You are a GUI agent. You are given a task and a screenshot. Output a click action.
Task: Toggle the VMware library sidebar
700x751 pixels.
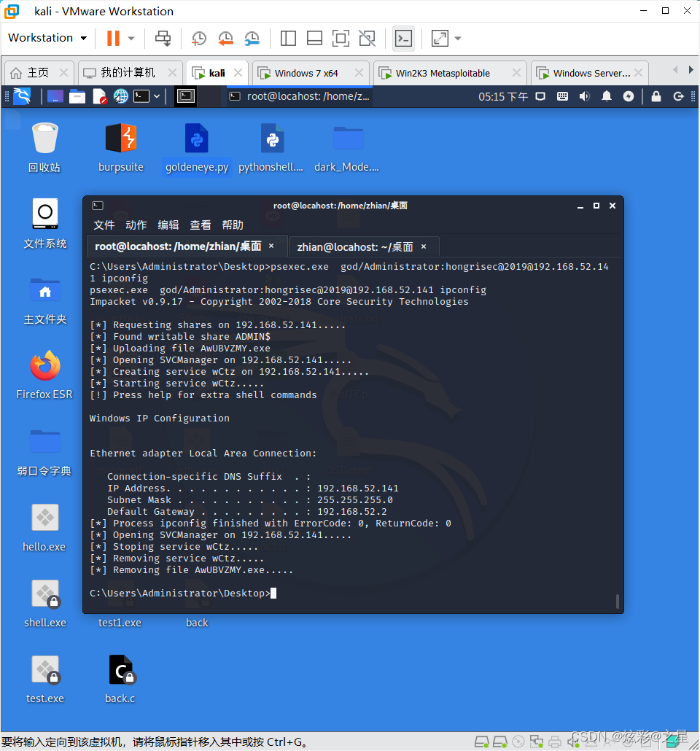[x=288, y=39]
